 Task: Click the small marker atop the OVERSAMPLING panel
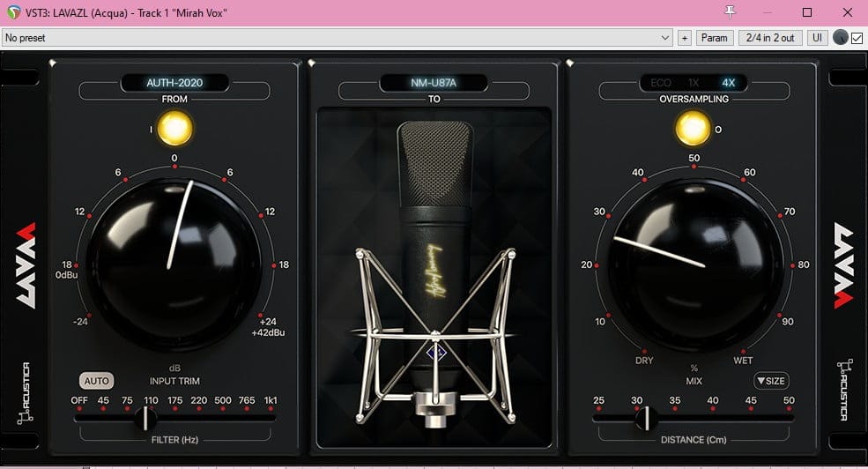[571, 63]
